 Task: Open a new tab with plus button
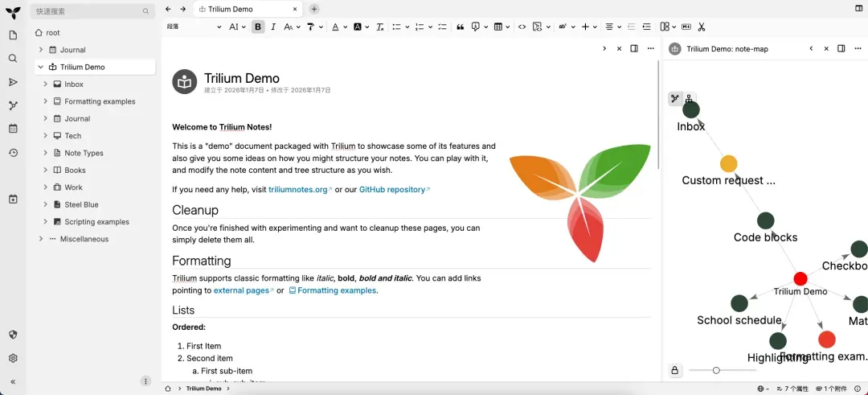[x=314, y=9]
